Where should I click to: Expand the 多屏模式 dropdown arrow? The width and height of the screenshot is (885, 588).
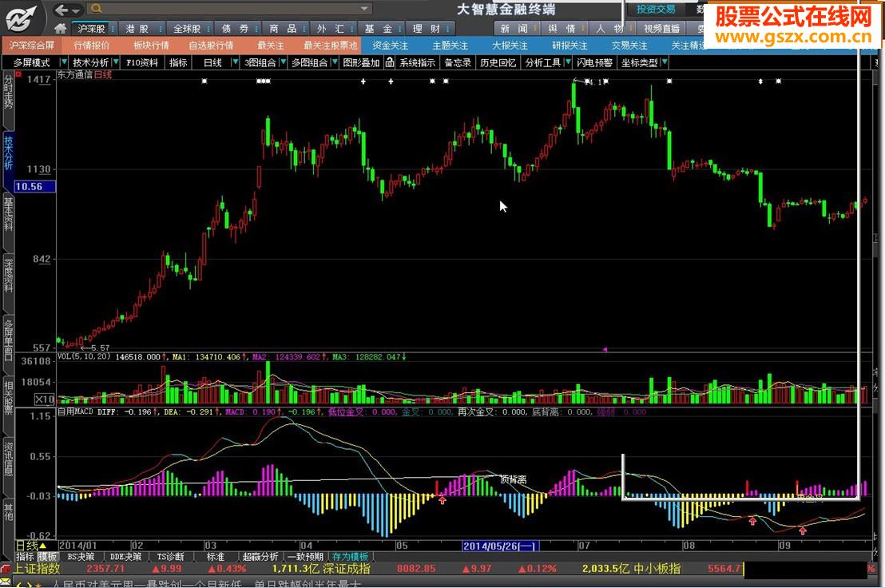coord(63,62)
